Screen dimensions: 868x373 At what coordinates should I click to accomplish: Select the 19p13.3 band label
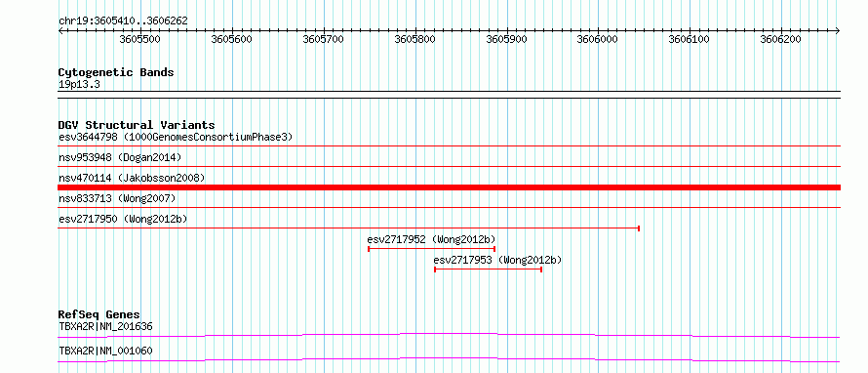[x=79, y=85]
